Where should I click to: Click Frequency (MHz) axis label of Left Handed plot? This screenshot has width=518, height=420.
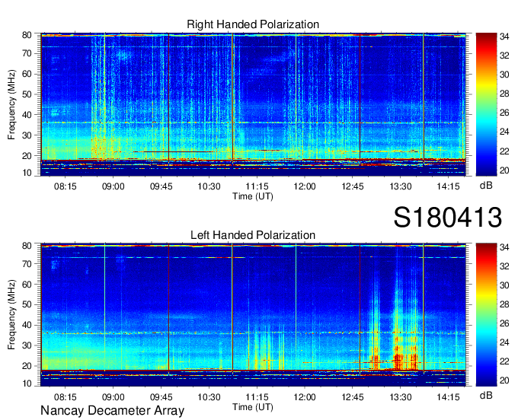pyautogui.click(x=11, y=315)
